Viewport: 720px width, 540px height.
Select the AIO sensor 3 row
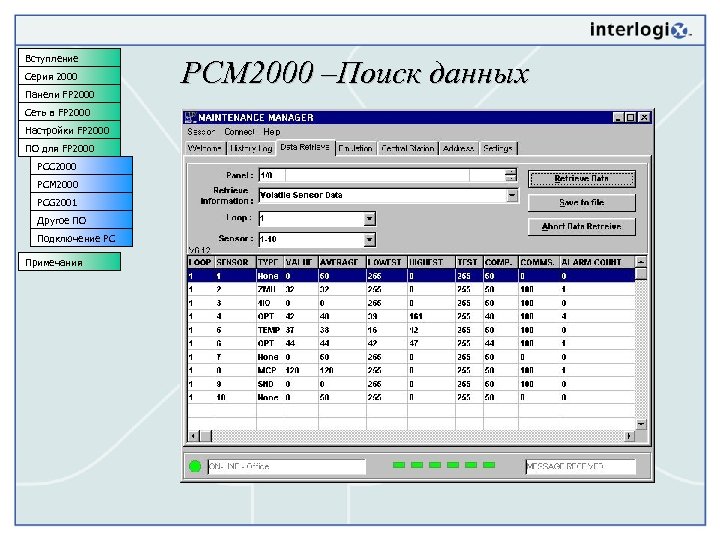click(411, 303)
